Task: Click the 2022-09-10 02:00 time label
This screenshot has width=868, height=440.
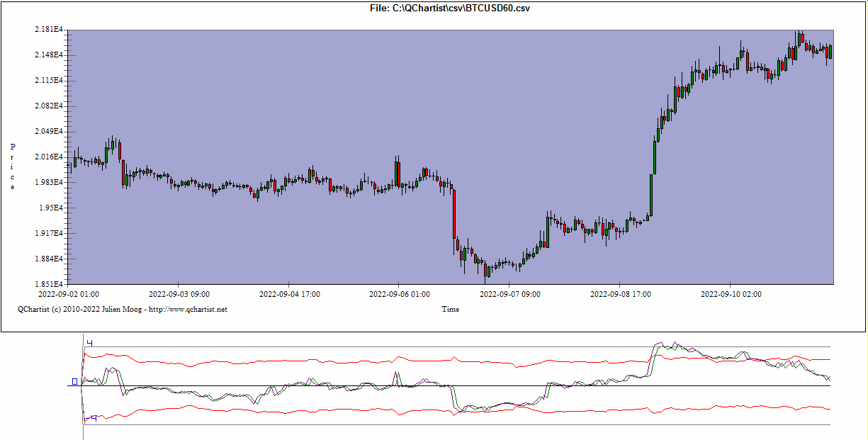Action: (731, 293)
